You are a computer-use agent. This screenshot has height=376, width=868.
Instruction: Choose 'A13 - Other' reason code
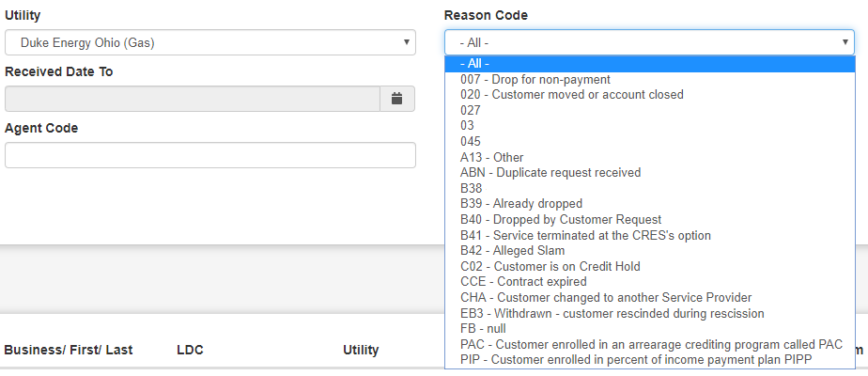point(650,157)
